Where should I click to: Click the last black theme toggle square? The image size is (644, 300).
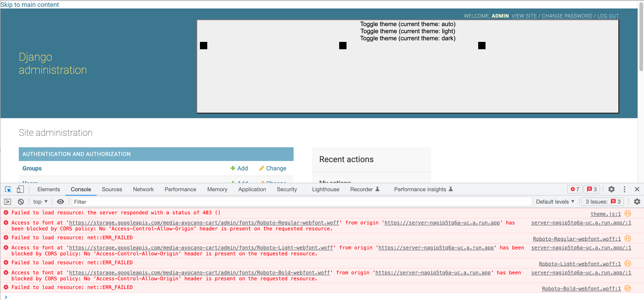click(482, 46)
